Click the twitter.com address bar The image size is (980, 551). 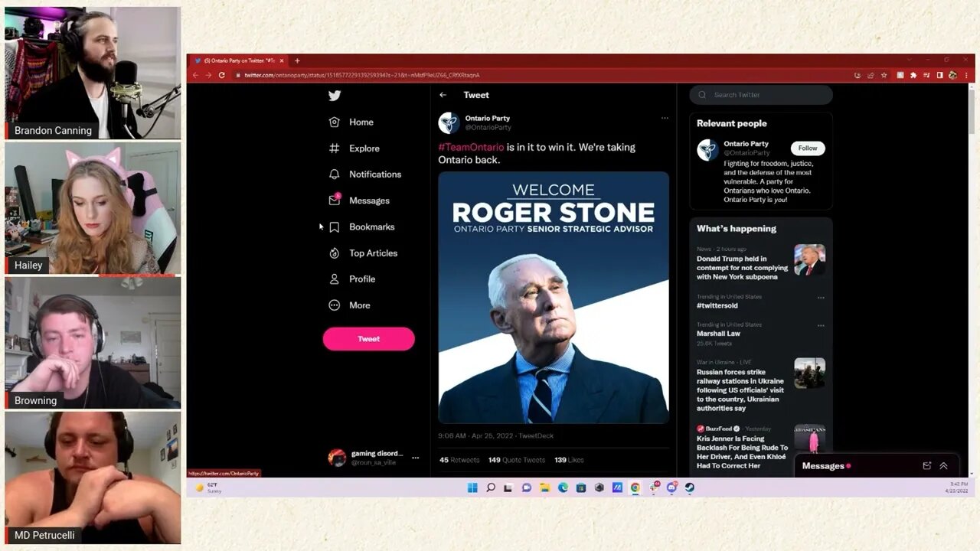pyautogui.click(x=540, y=75)
